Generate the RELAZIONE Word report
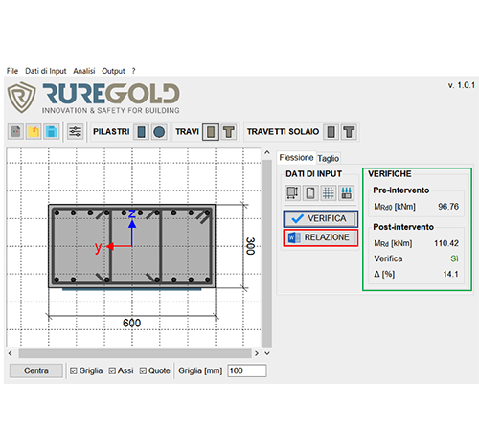The width and height of the screenshot is (479, 448). click(x=321, y=237)
